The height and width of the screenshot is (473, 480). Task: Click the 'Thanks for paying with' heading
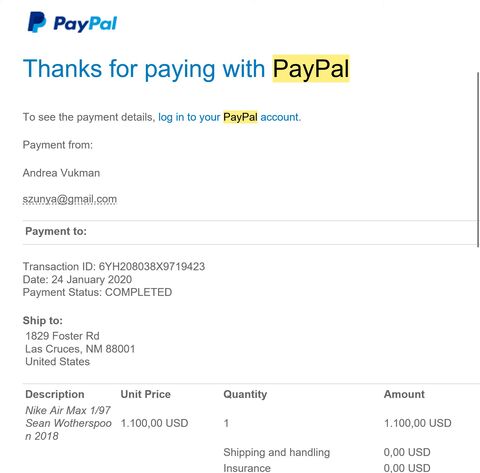coord(144,69)
